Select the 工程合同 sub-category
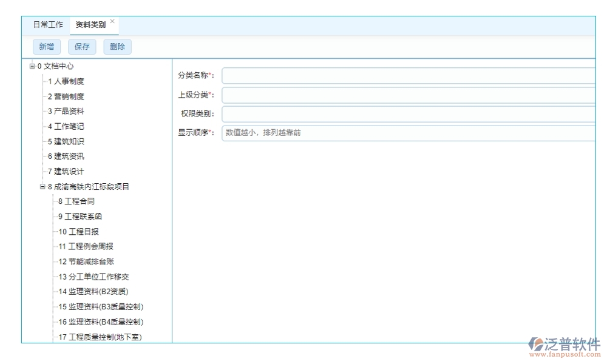The width and height of the screenshot is (607, 364). pos(76,201)
